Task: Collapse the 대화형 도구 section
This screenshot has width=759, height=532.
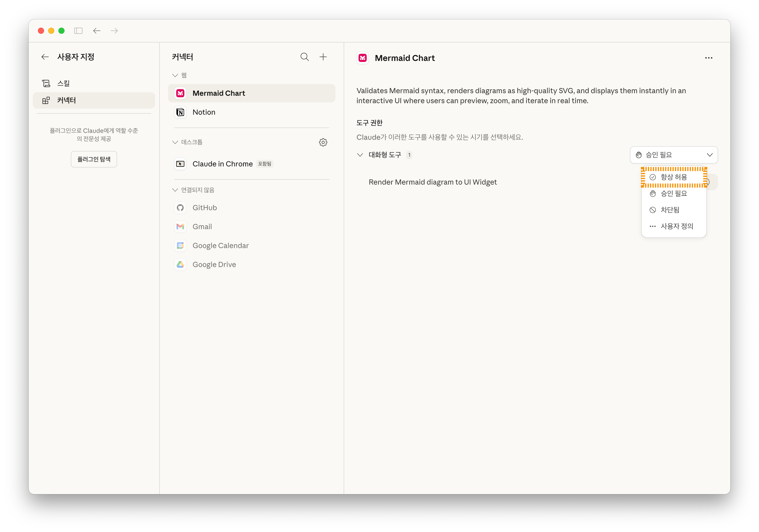Action: tap(360, 155)
